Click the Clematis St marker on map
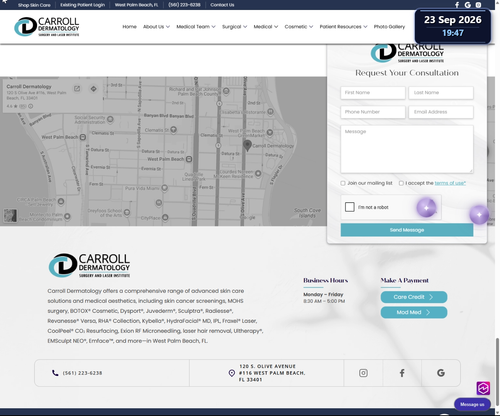Viewport: 500px width, 416px height. pos(173,130)
